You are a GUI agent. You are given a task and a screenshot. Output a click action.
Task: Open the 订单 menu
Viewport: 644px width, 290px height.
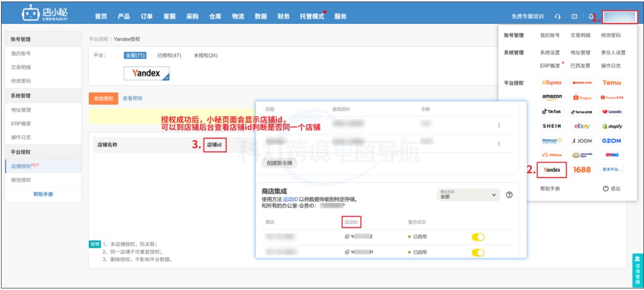tap(146, 16)
